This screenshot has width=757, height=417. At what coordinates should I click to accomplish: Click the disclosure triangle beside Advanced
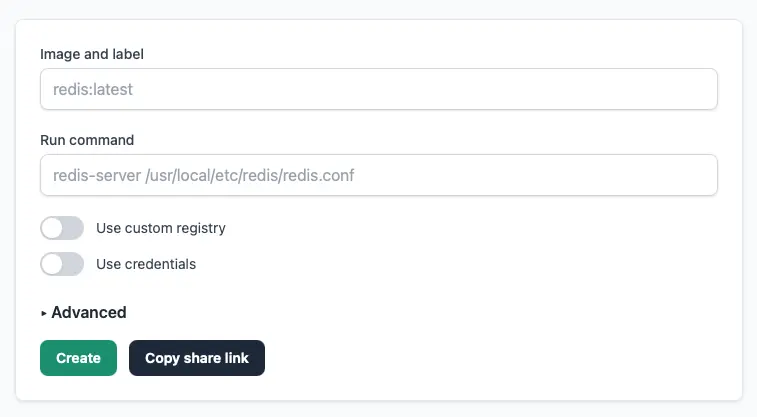point(44,313)
